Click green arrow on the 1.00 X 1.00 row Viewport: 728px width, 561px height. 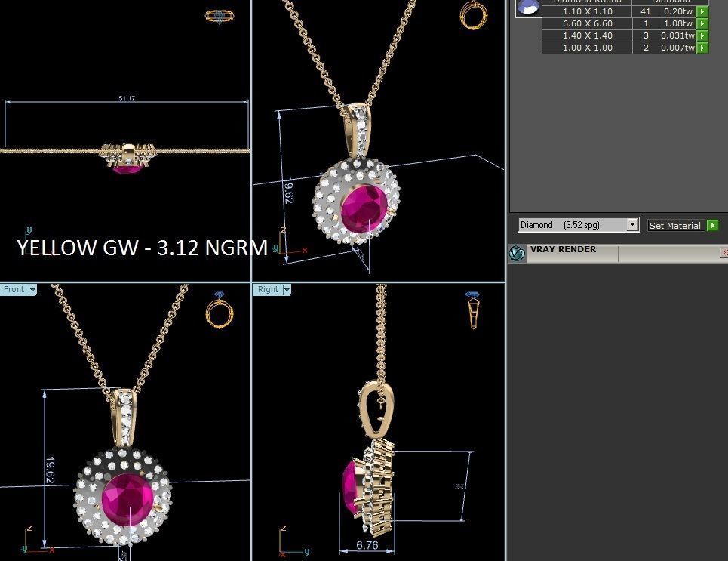[702, 48]
